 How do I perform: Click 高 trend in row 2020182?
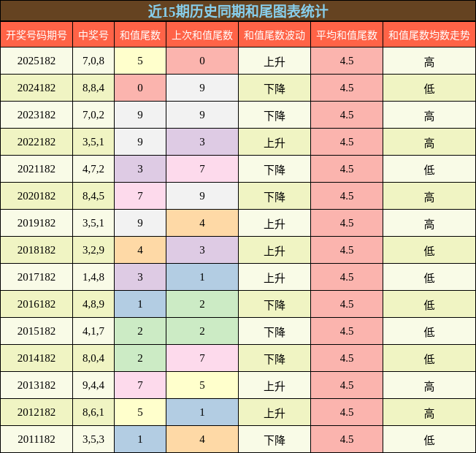[429, 197]
